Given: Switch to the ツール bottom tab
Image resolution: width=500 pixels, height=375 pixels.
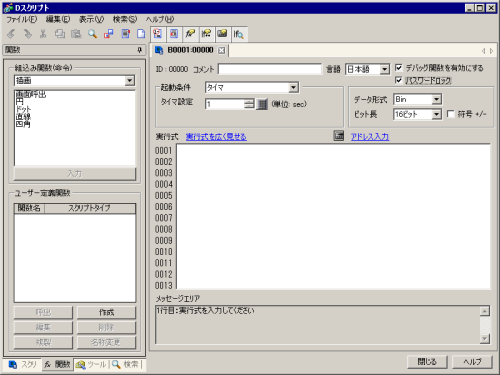Looking at the screenshot, I should [91, 364].
